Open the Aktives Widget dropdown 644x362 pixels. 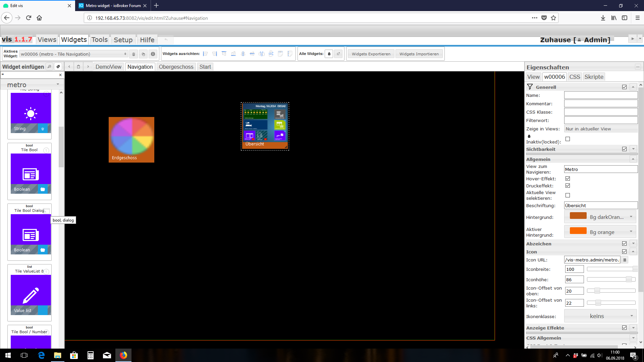pyautogui.click(x=74, y=54)
